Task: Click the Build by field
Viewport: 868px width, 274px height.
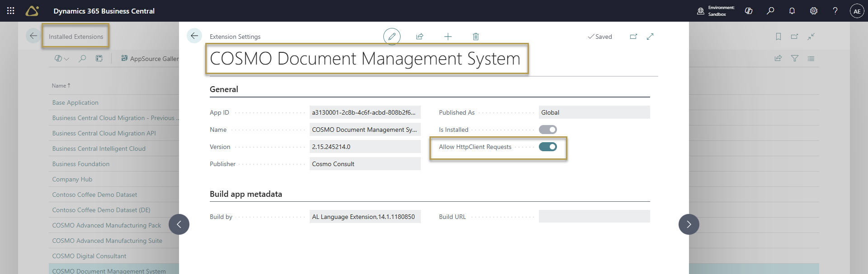Action: 365,217
